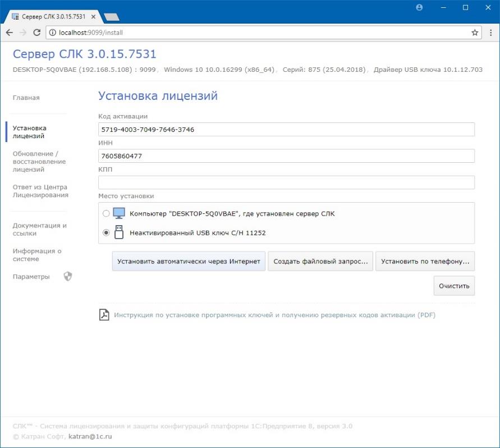The image size is (500, 448).
Task: Click the Компьютер "DESKTOP-5Q0VBAE" option label
Action: click(x=232, y=214)
